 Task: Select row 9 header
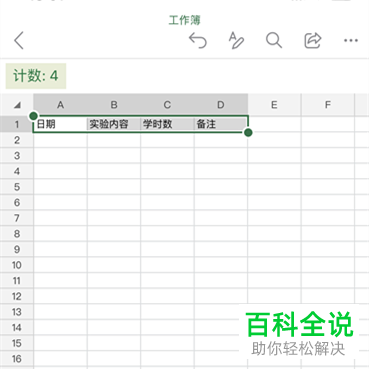coord(17,250)
